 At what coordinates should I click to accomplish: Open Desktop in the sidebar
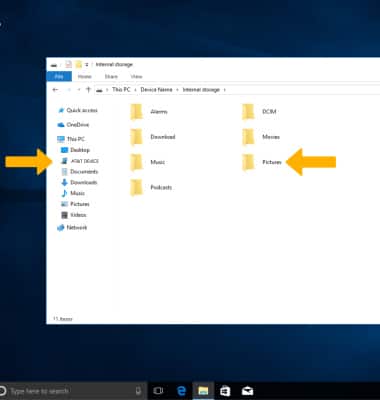(75, 150)
